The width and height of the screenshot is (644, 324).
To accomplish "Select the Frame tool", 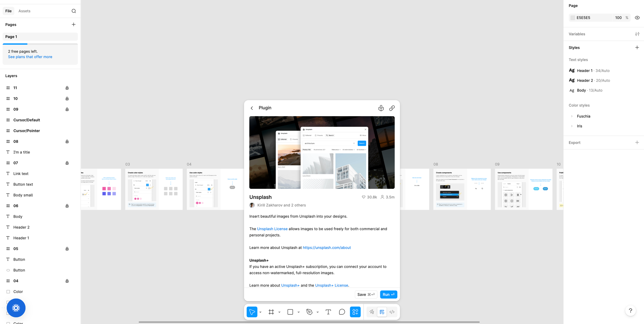I will 271,312.
